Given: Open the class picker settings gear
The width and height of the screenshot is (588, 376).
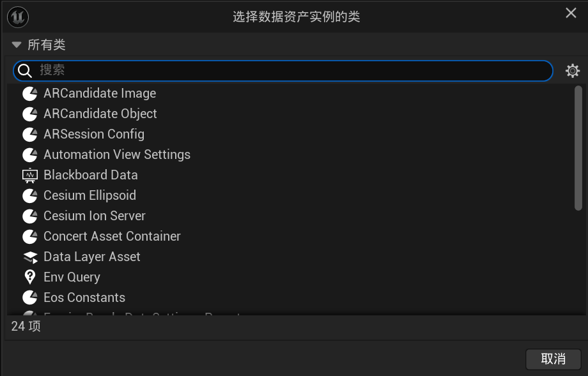Looking at the screenshot, I should pos(573,71).
